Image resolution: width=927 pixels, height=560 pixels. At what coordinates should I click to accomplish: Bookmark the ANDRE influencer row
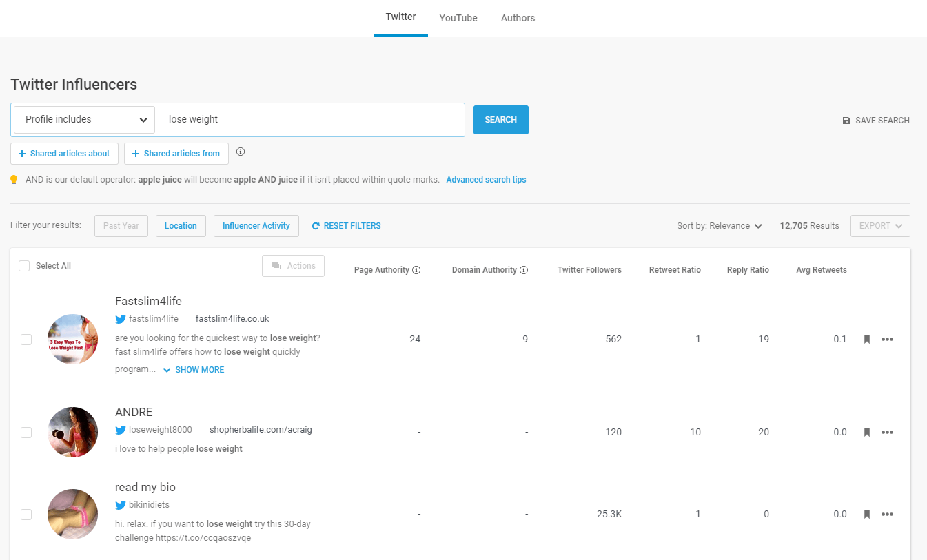tap(867, 433)
